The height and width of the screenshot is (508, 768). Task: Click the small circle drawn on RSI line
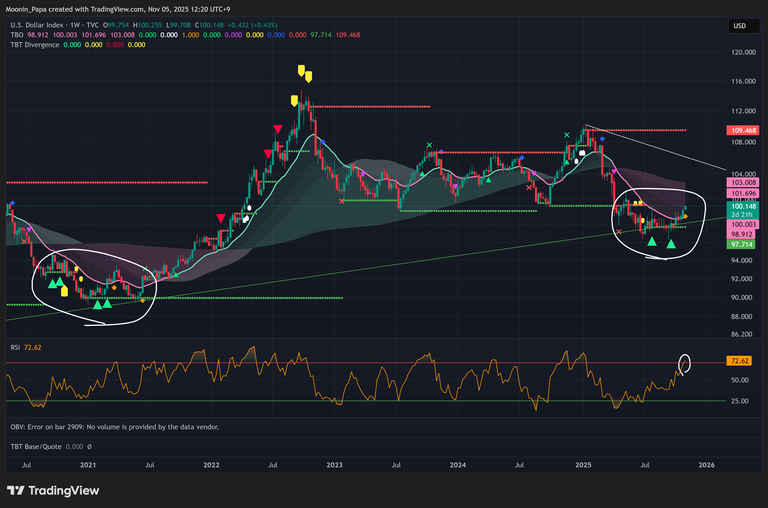pyautogui.click(x=685, y=362)
